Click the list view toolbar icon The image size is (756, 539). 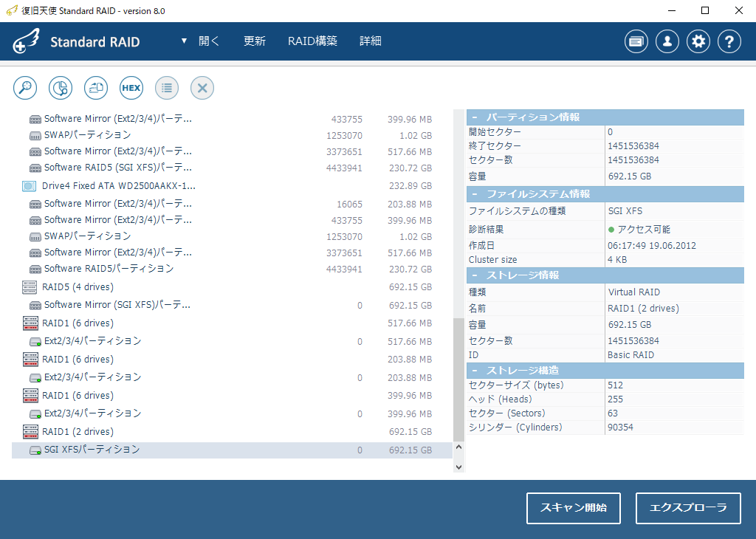click(x=167, y=88)
